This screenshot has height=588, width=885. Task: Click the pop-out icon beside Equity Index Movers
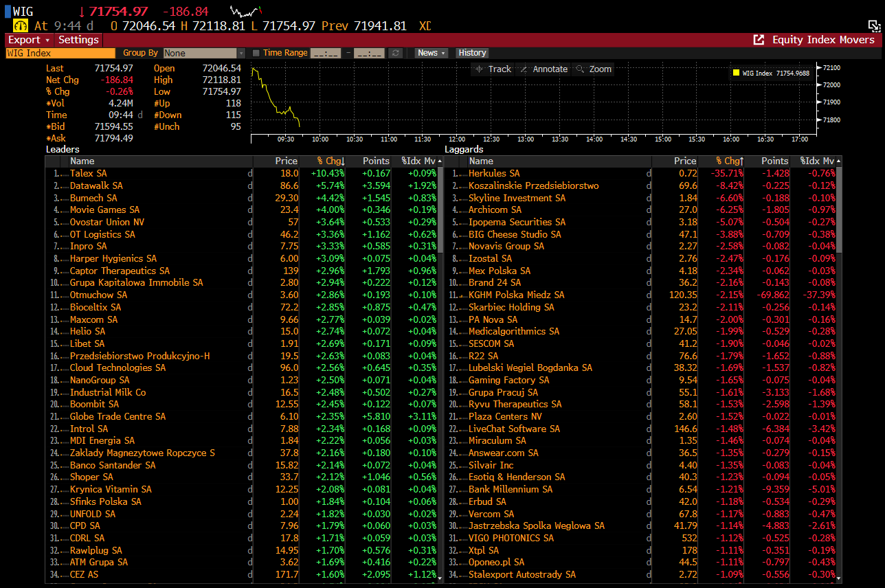coord(759,40)
